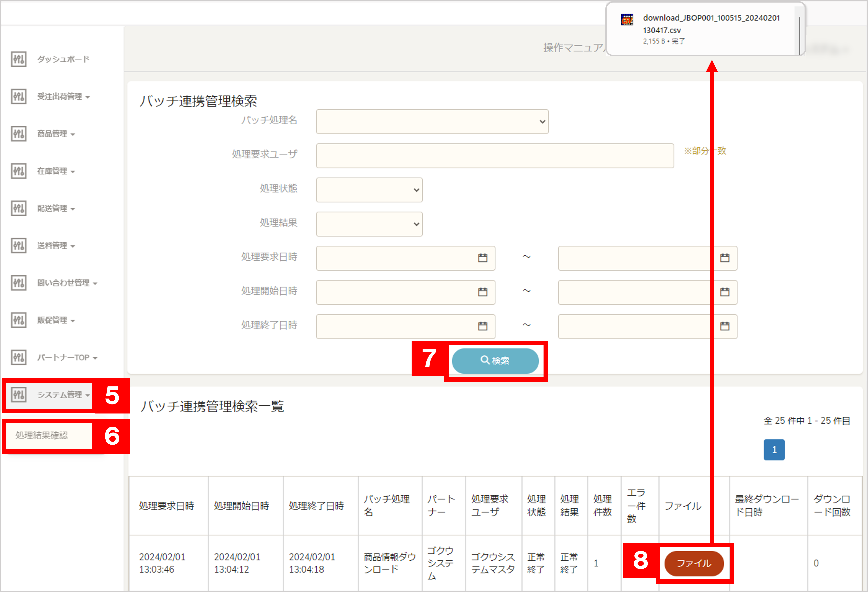Screen dimensions: 868x592
Task: Open the ダッシュボード menu item
Action: point(63,59)
